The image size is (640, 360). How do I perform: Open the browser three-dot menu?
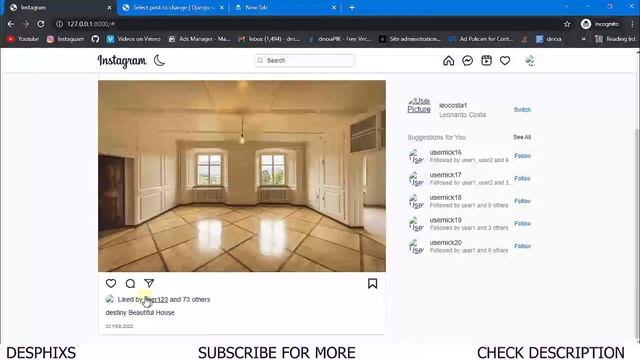[632, 24]
